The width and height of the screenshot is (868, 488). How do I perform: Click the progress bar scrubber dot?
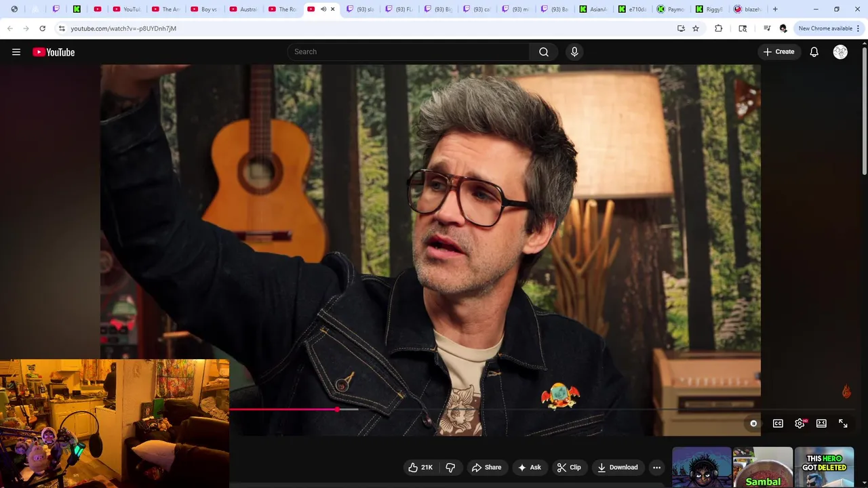coord(337,409)
